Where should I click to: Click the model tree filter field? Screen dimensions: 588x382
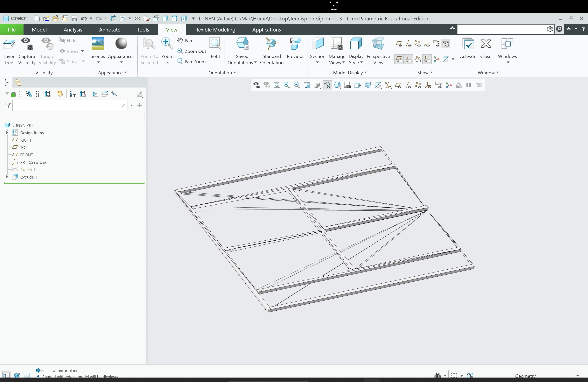67,105
